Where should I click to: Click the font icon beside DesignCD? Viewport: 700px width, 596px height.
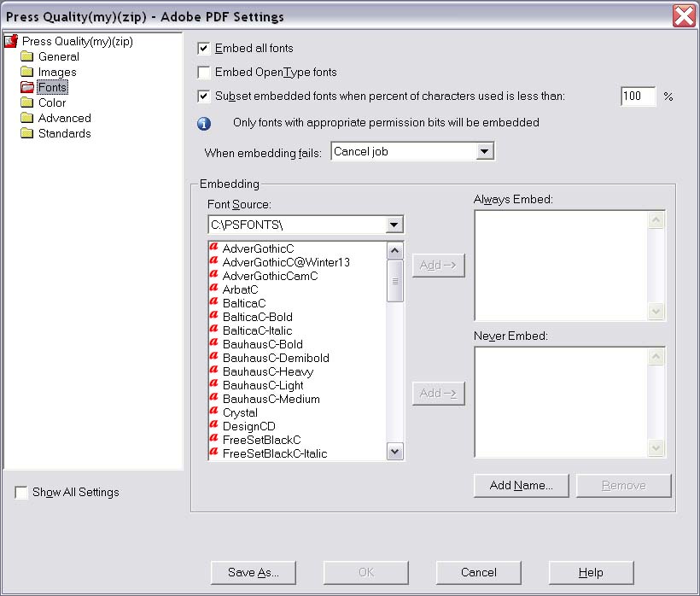tap(213, 424)
